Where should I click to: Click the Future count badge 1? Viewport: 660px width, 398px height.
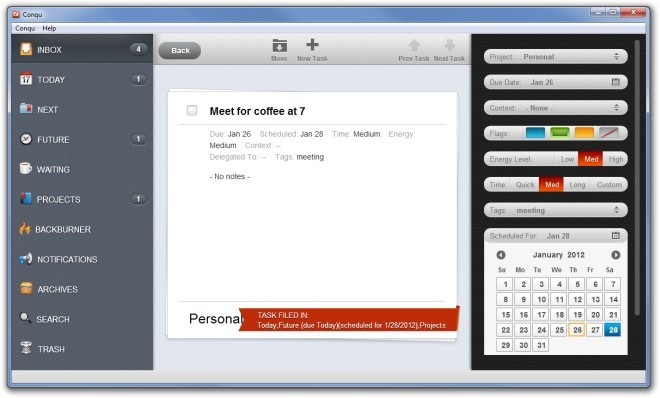point(138,139)
